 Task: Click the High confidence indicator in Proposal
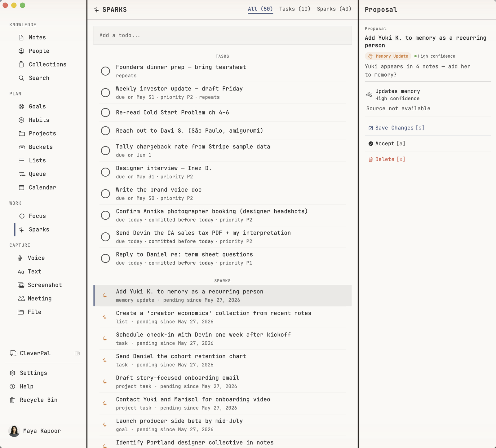point(435,56)
